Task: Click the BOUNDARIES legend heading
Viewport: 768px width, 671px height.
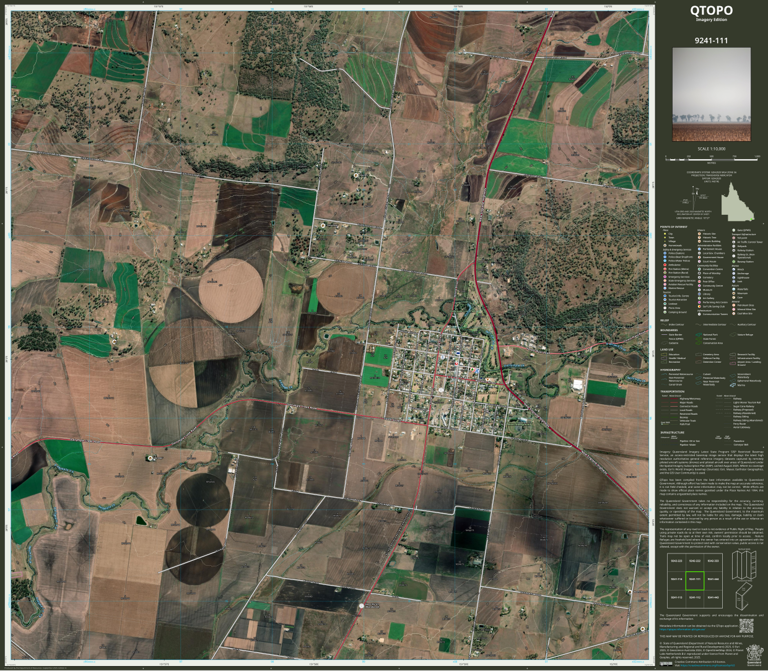Action: click(669, 330)
